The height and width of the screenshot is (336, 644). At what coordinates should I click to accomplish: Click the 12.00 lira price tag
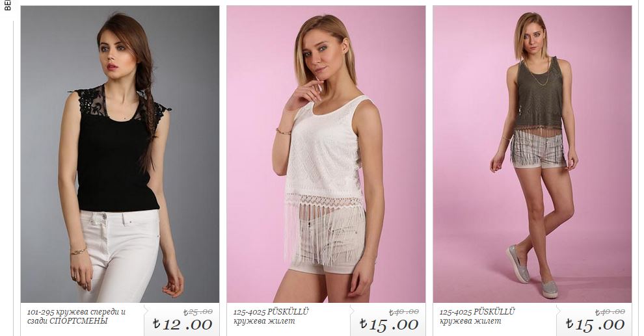pos(183,324)
